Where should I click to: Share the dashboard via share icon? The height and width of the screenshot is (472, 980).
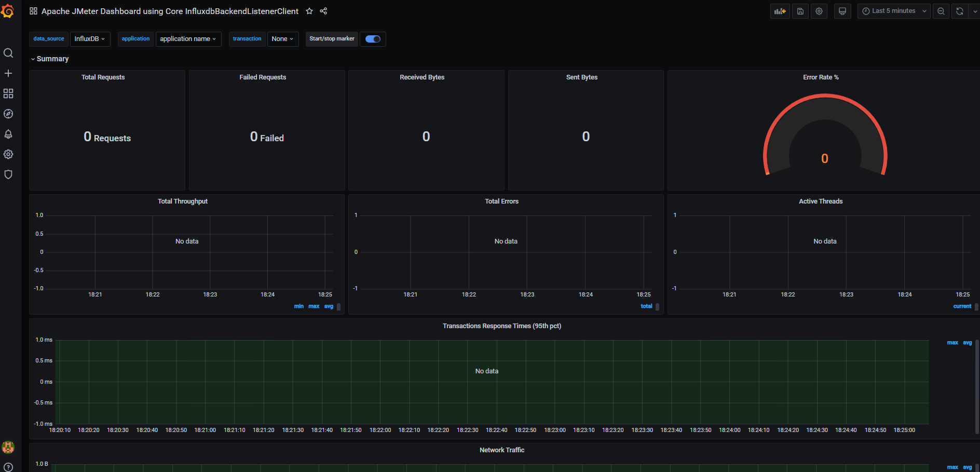323,11
